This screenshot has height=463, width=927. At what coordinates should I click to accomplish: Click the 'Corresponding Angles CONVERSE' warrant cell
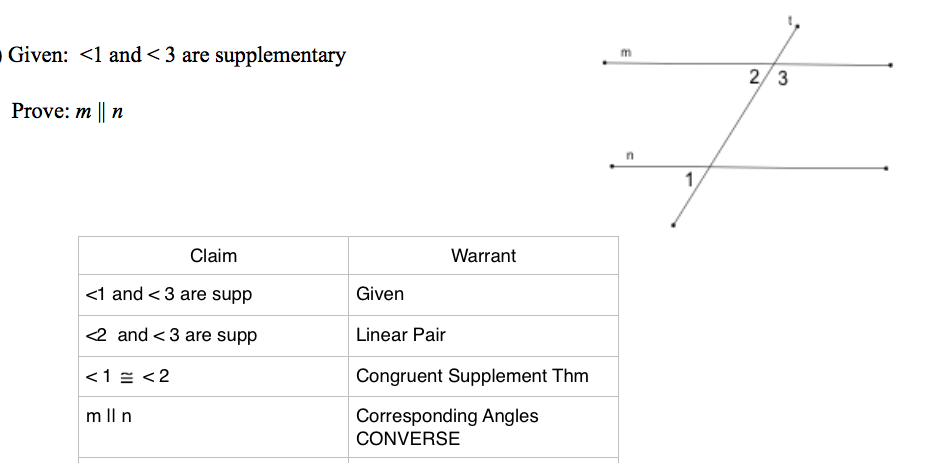(x=447, y=427)
